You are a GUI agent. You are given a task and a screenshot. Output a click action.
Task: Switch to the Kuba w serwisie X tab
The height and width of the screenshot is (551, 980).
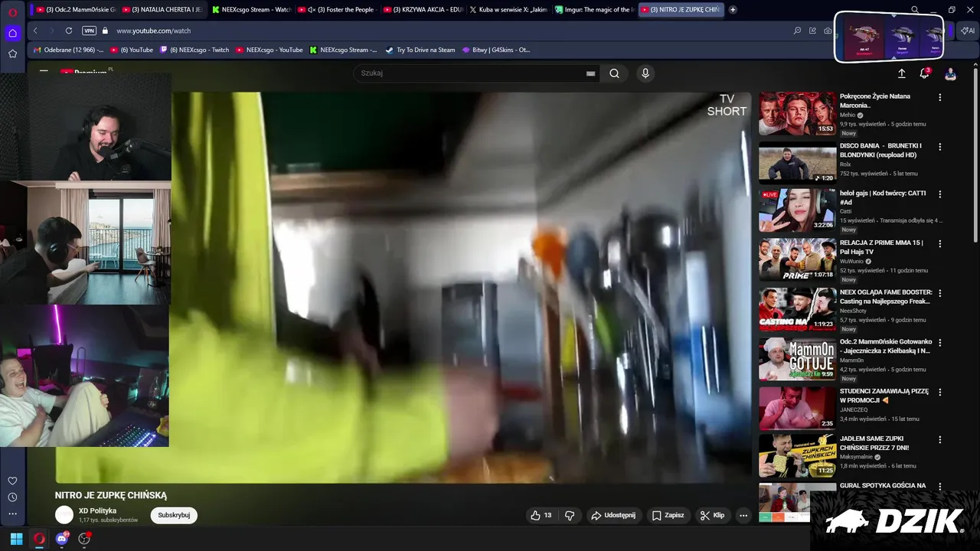point(509,10)
